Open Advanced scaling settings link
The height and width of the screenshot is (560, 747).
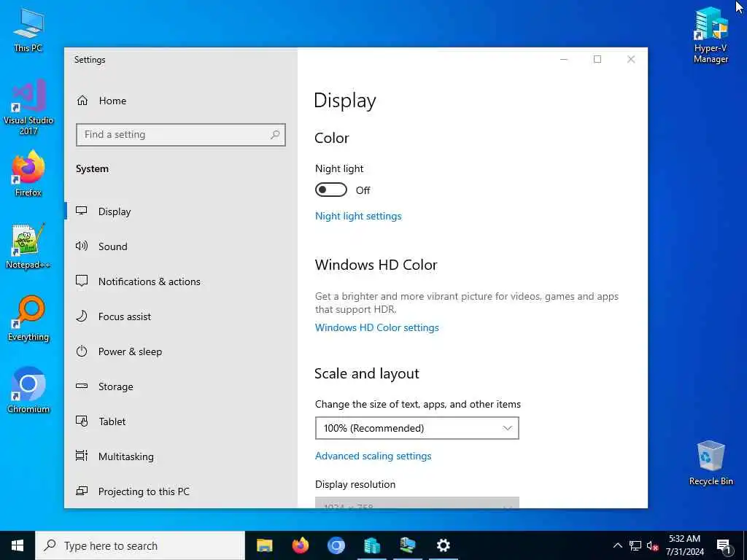pyautogui.click(x=373, y=456)
